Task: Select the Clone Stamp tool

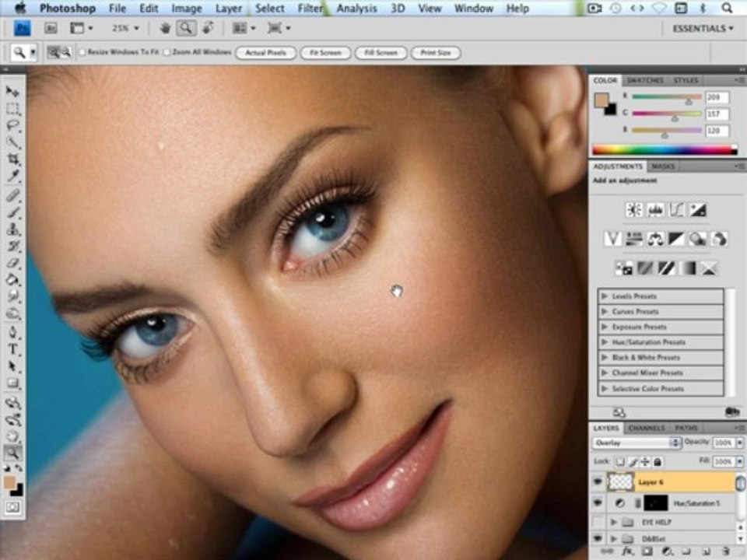Action: click(13, 229)
